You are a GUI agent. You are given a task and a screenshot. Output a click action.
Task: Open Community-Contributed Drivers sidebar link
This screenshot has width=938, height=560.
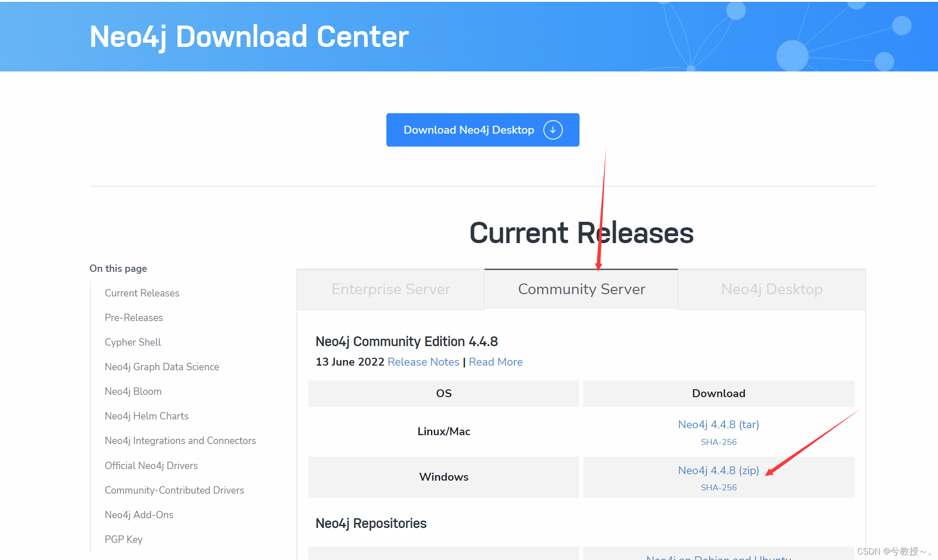click(x=175, y=490)
